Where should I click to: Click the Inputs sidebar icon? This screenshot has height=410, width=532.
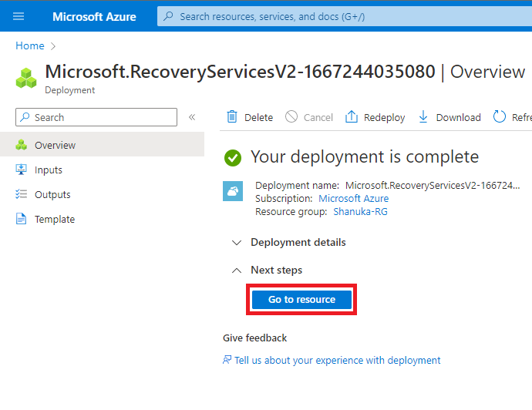[22, 170]
